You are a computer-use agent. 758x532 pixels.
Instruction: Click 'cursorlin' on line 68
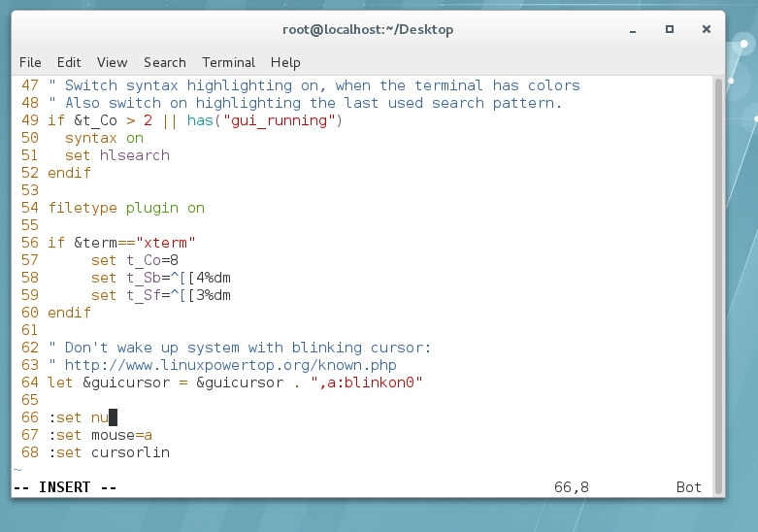(130, 452)
